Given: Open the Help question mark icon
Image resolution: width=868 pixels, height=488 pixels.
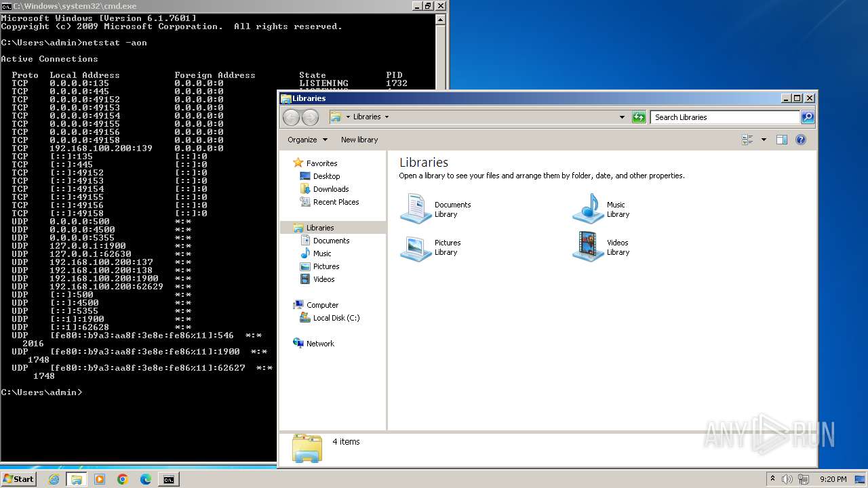Looking at the screenshot, I should [801, 140].
